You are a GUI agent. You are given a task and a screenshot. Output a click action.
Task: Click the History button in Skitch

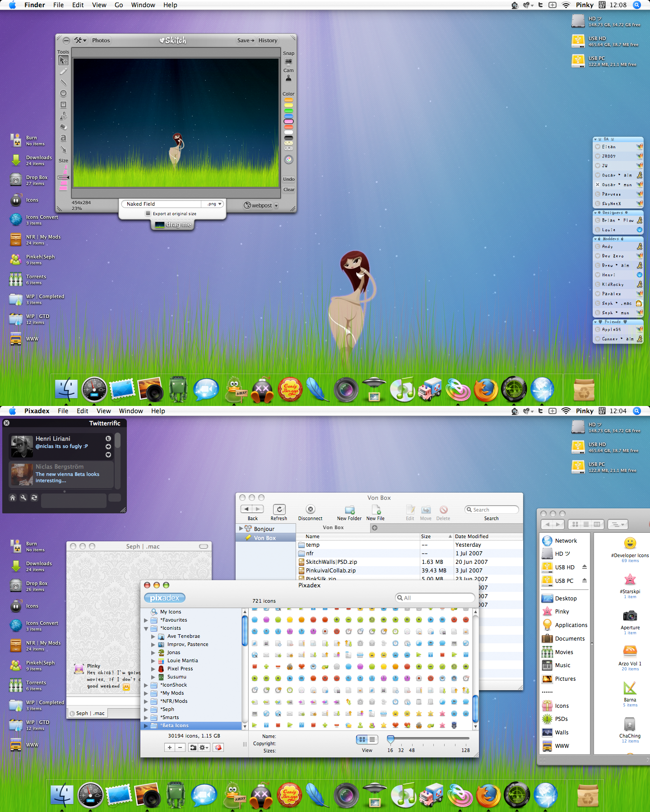click(268, 41)
